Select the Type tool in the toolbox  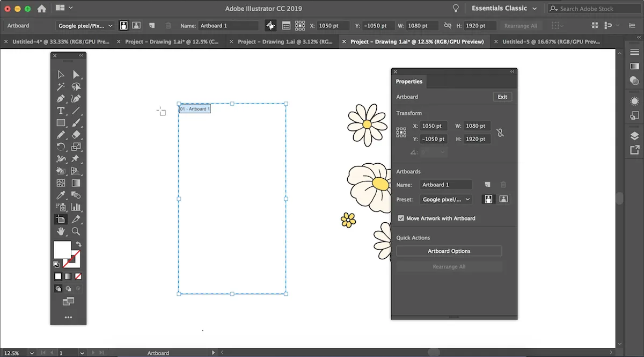[x=61, y=111]
